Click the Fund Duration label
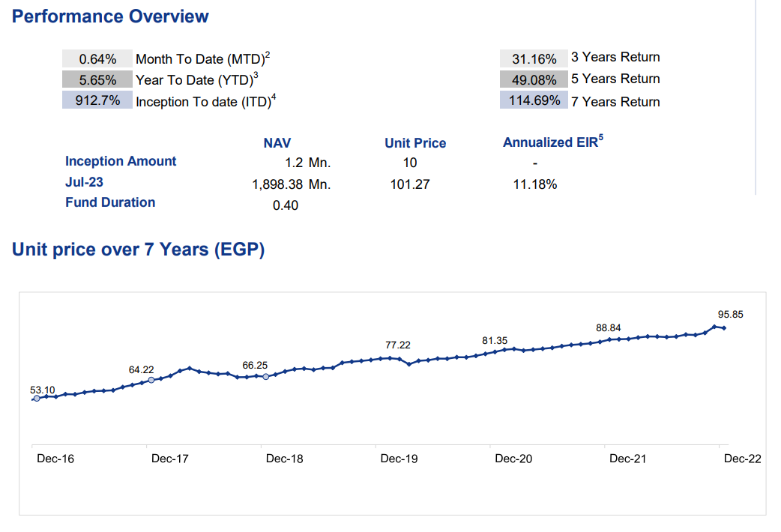Viewport: 781px width, 532px height. point(109,202)
